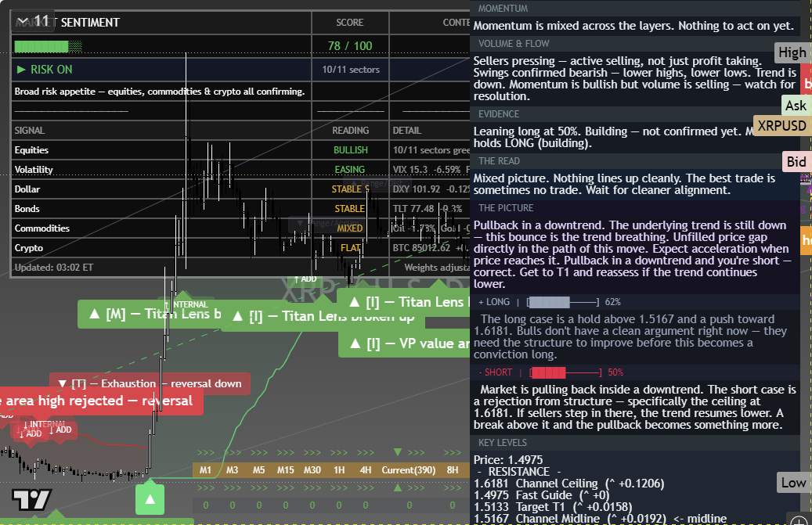The image size is (812, 525).
Task: Click the LONG 62% confidence bar
Action: click(x=563, y=302)
